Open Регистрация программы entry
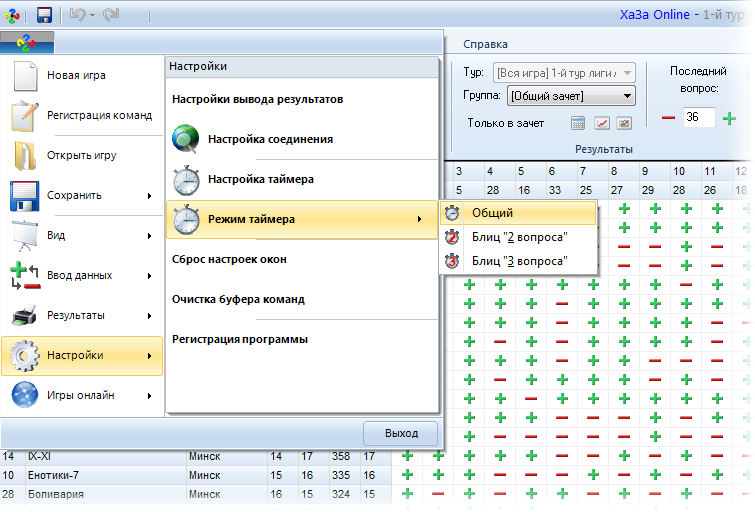755x512 pixels. (x=302, y=339)
